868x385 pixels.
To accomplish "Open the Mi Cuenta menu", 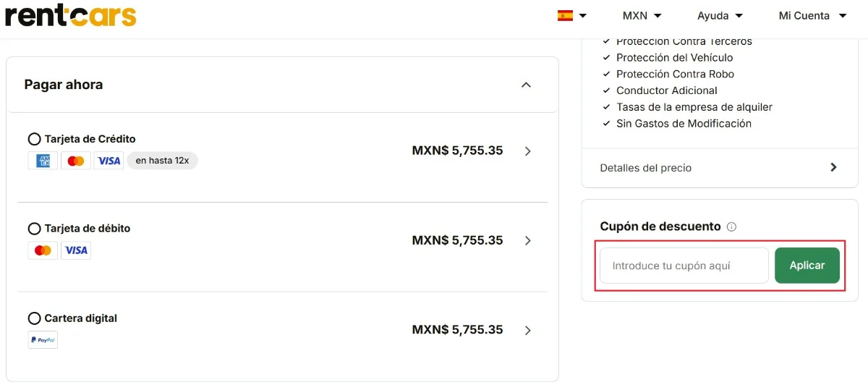I will point(812,15).
